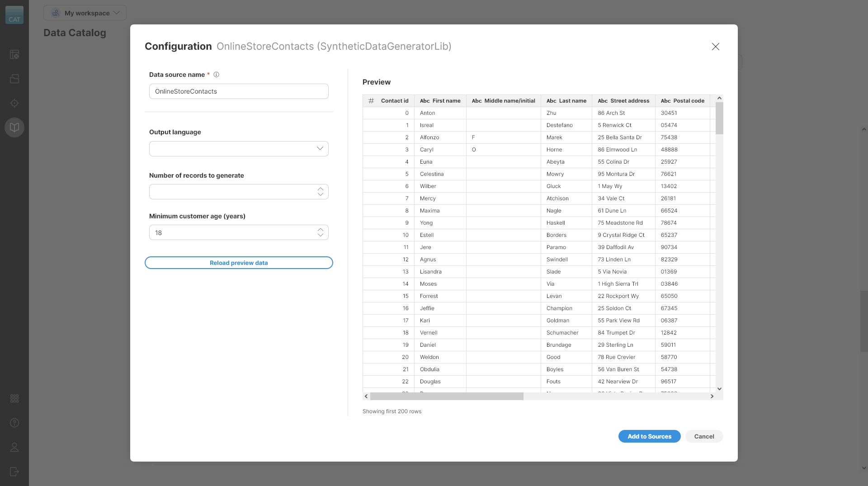Cancel the configuration dialog
Viewport: 868px width, 486px height.
704,436
